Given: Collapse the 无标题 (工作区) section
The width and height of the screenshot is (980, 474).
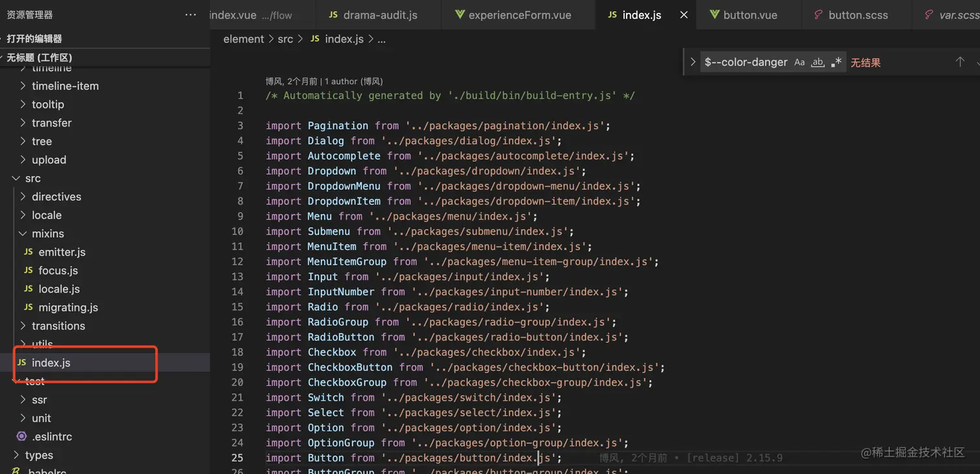Looking at the screenshot, I should click(105, 58).
